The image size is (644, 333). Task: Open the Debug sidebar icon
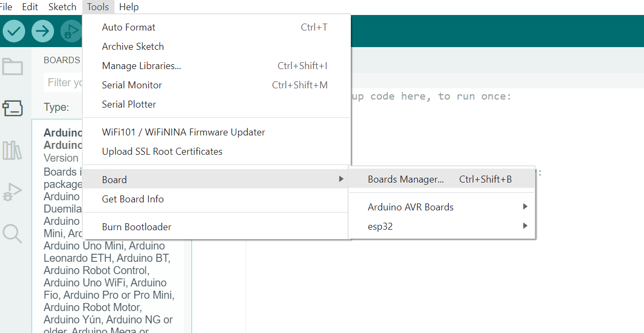click(13, 192)
